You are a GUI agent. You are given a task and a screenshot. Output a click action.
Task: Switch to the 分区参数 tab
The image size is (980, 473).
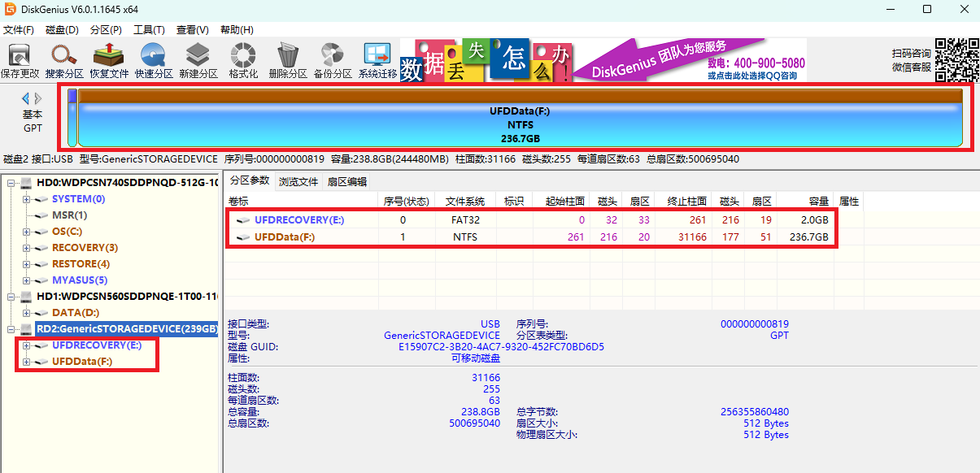(x=250, y=180)
